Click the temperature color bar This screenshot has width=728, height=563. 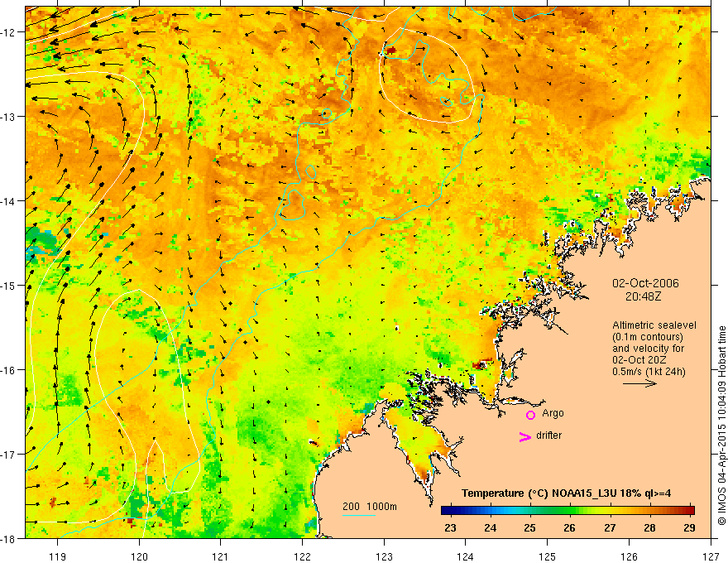(x=568, y=511)
